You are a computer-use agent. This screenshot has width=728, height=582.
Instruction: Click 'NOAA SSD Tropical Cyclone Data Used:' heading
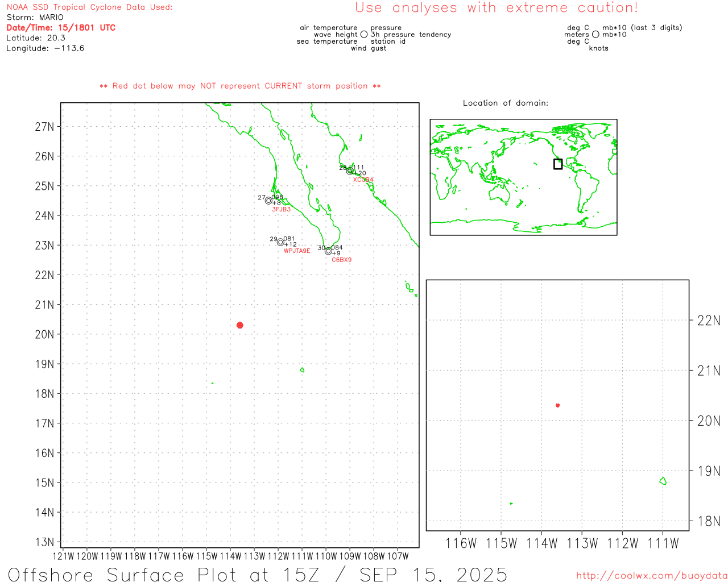coord(89,7)
